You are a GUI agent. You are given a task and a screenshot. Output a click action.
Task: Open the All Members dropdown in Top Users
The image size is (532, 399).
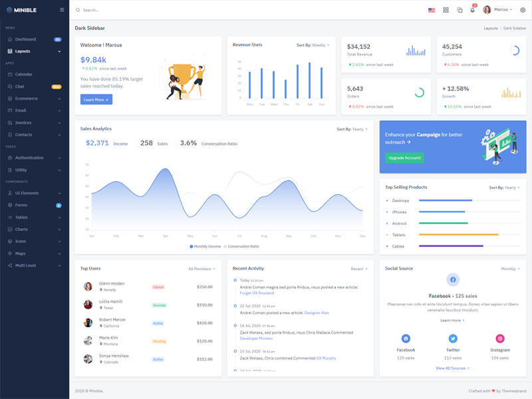[201, 269]
